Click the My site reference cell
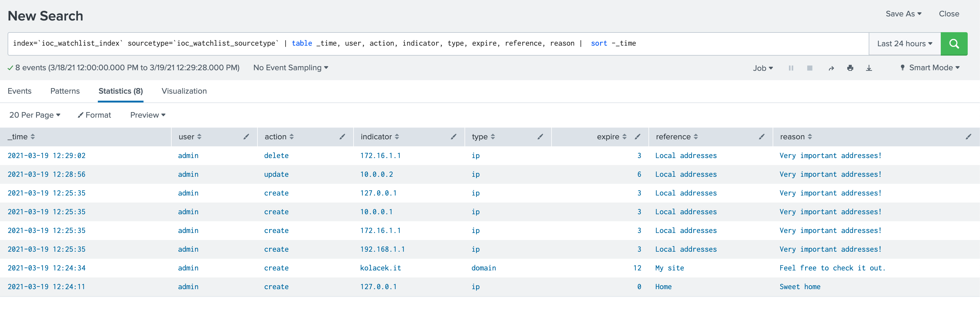The image size is (980, 319). (670, 268)
